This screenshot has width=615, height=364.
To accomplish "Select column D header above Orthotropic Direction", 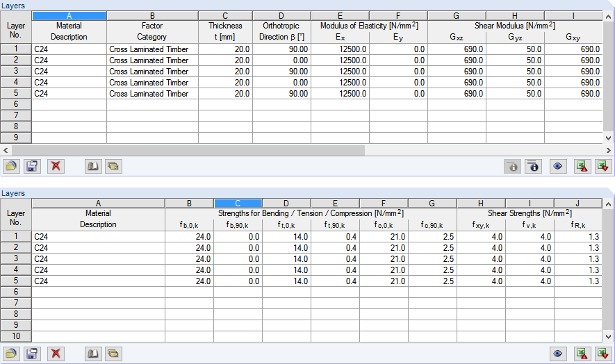I will [281, 16].
